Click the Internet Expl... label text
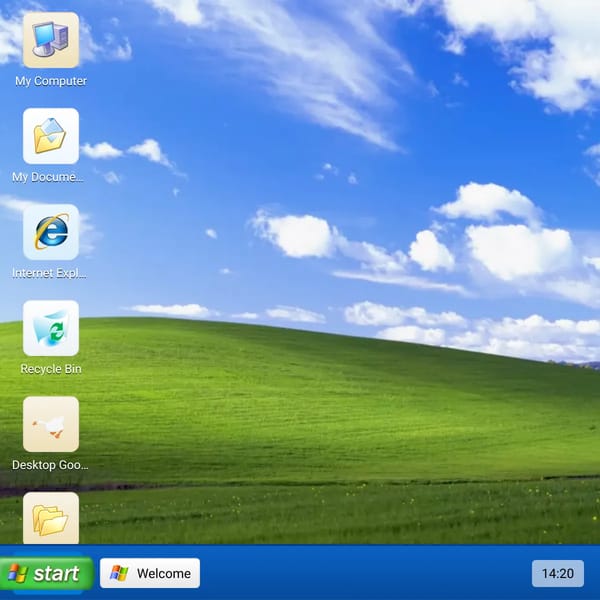The image size is (600, 600). 49,273
